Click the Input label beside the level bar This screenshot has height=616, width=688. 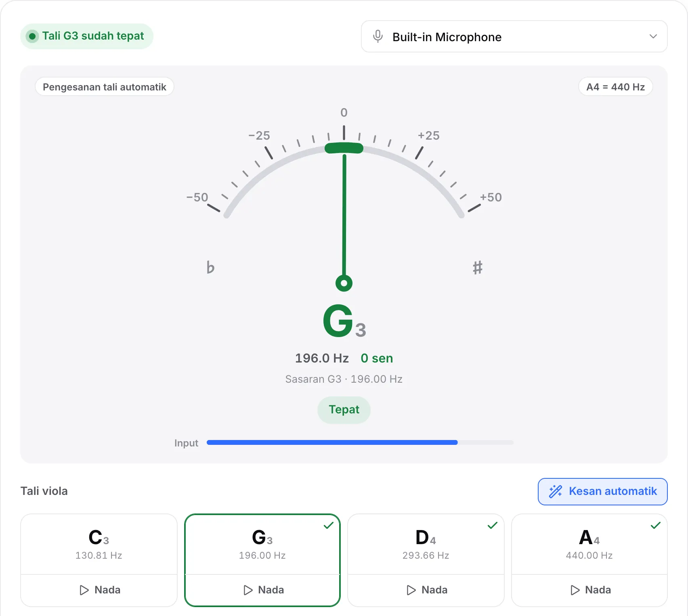pyautogui.click(x=186, y=443)
